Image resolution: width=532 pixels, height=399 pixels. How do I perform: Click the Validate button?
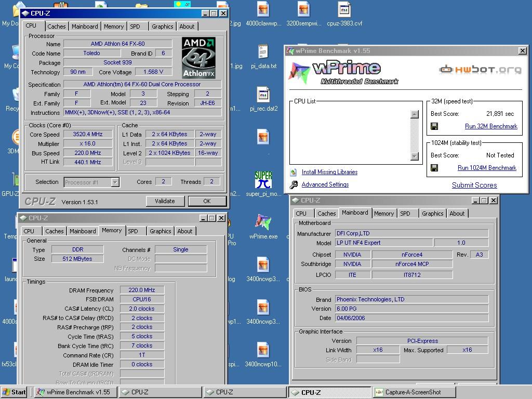[x=165, y=201]
